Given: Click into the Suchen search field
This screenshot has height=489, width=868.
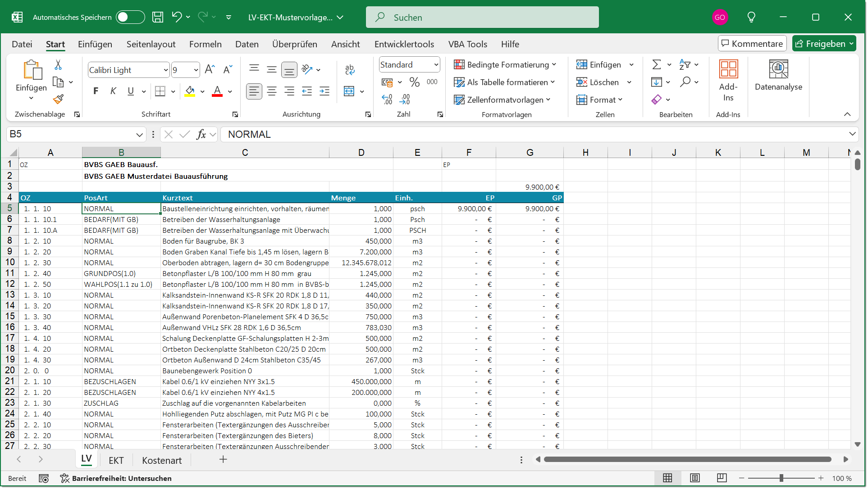Looking at the screenshot, I should (482, 17).
